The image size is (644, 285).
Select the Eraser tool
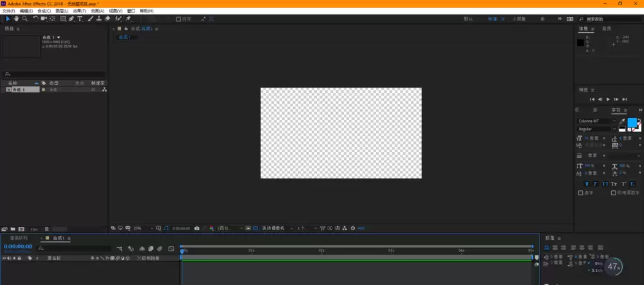108,19
